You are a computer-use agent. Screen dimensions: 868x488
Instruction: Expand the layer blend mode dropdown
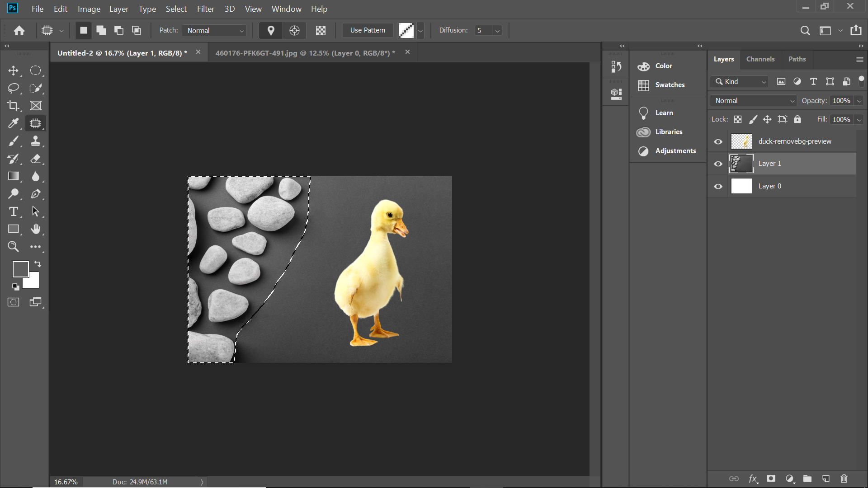pyautogui.click(x=754, y=101)
